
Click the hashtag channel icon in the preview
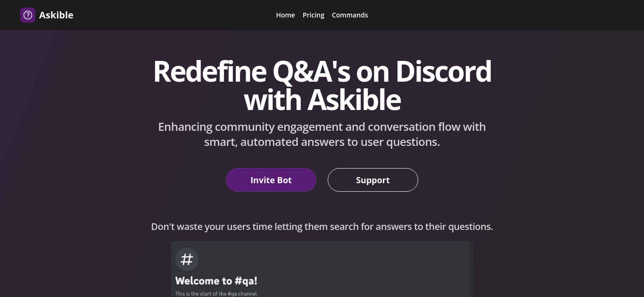(187, 259)
